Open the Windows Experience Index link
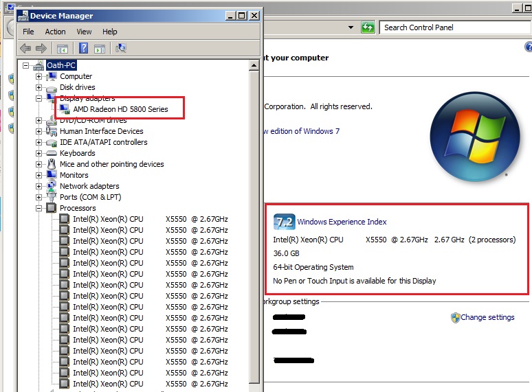This screenshot has width=532, height=392. click(x=342, y=222)
